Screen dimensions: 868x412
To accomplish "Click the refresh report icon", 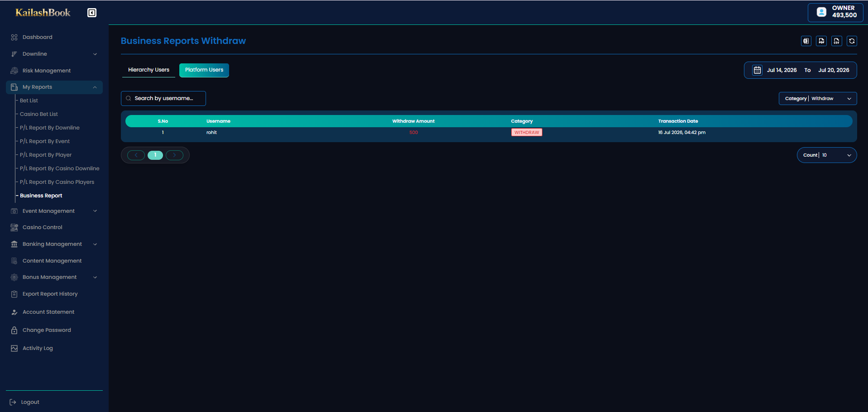I will (x=852, y=41).
